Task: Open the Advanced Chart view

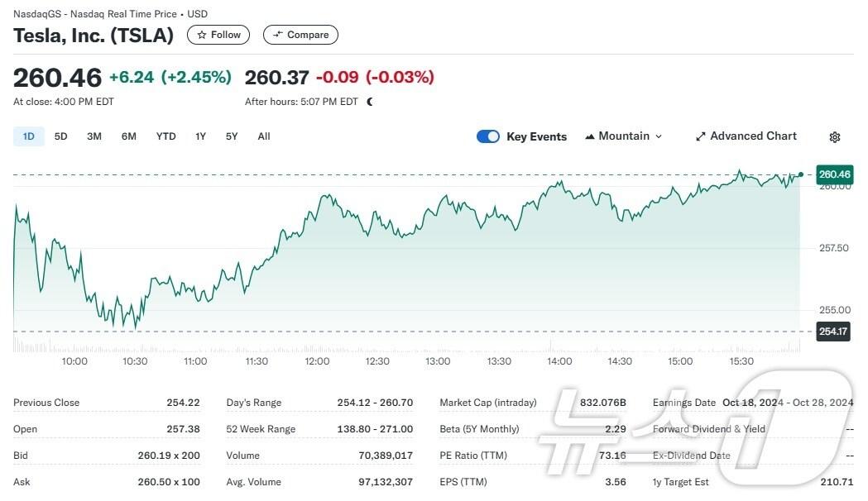Action: [x=746, y=136]
